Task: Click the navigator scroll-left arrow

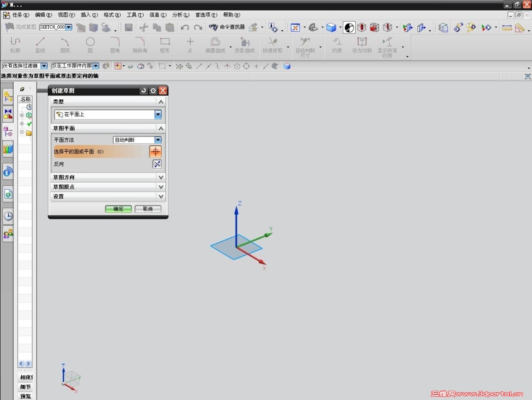Action: click(x=21, y=363)
